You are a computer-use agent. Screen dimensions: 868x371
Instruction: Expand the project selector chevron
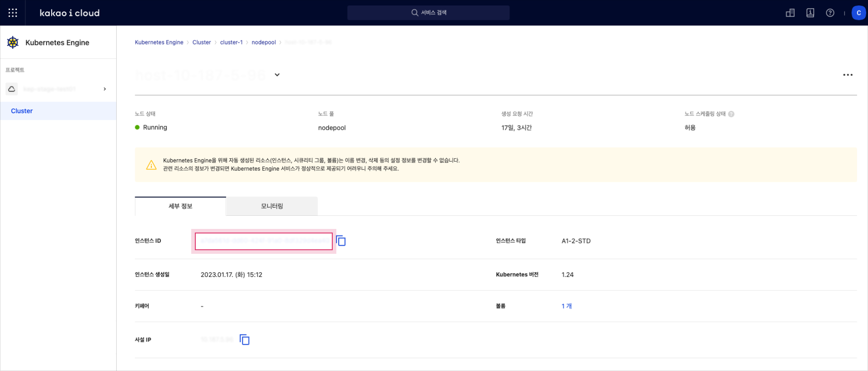tap(105, 89)
